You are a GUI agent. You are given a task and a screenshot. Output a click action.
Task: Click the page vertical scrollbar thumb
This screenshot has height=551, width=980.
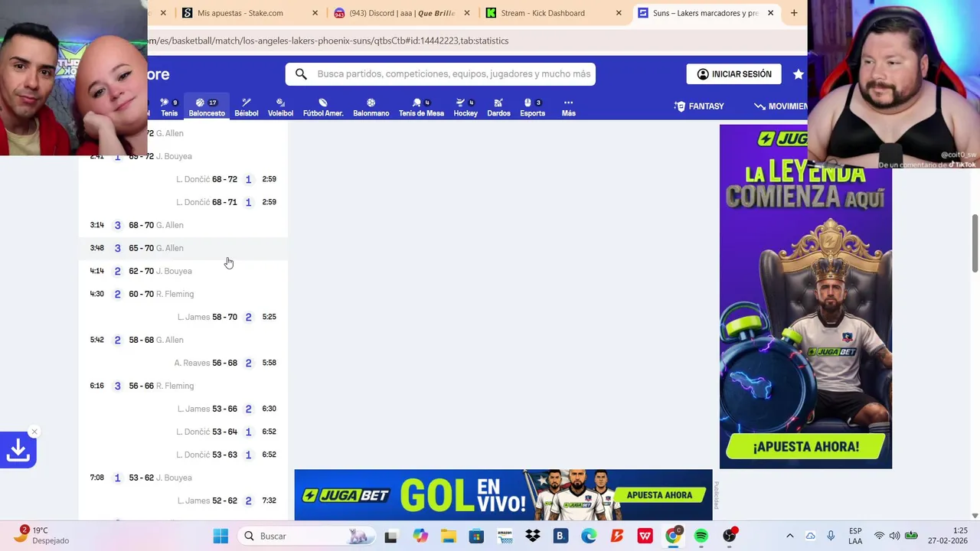point(975,243)
